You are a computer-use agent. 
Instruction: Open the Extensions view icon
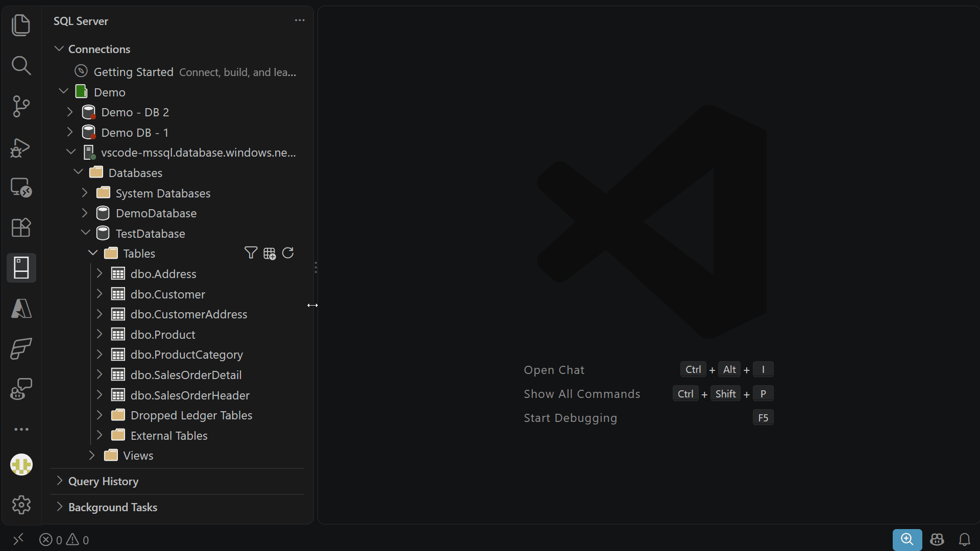21,228
